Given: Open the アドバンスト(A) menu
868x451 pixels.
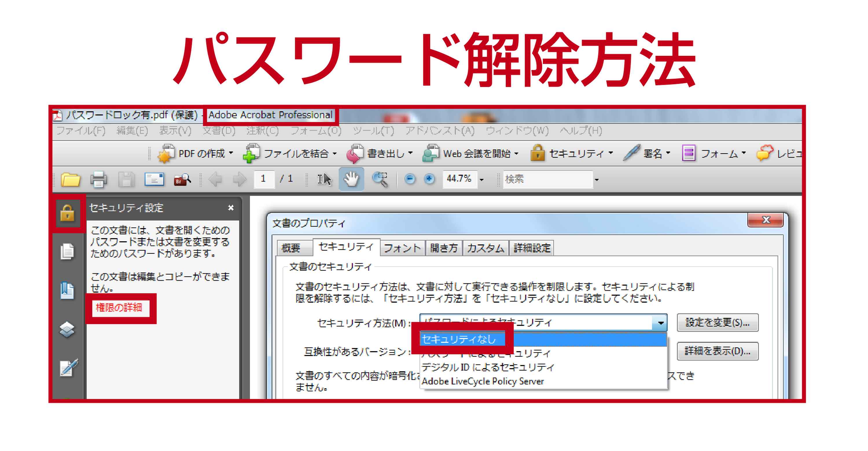Looking at the screenshot, I should pos(440,131).
